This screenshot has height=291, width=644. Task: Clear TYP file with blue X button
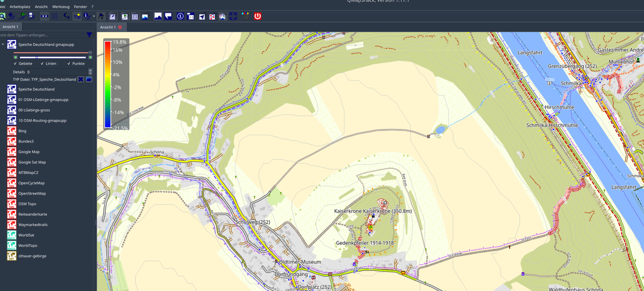click(80, 79)
